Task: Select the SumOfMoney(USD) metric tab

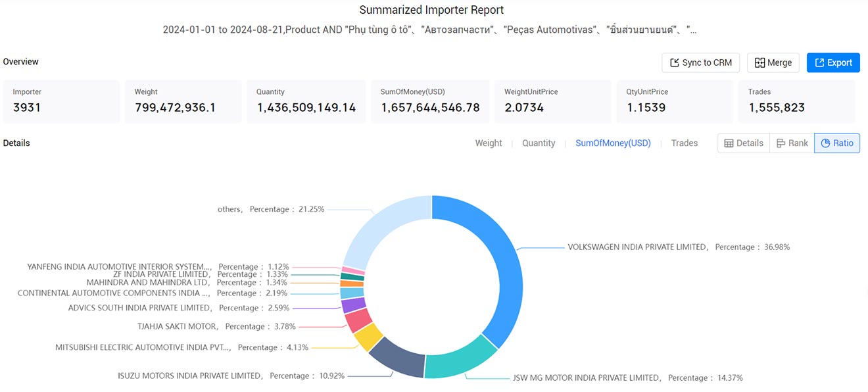Action: [x=613, y=143]
